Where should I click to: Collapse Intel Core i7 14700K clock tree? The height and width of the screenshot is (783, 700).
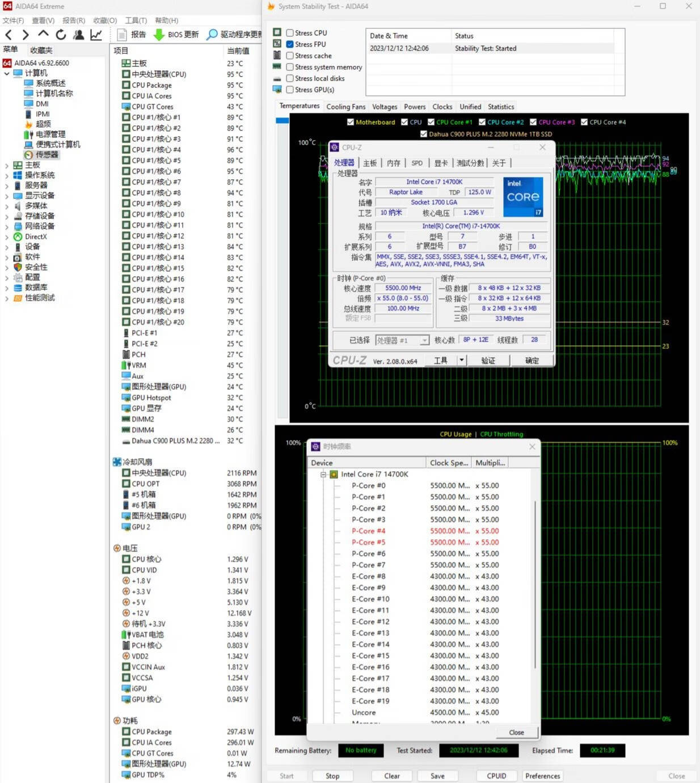pos(323,475)
